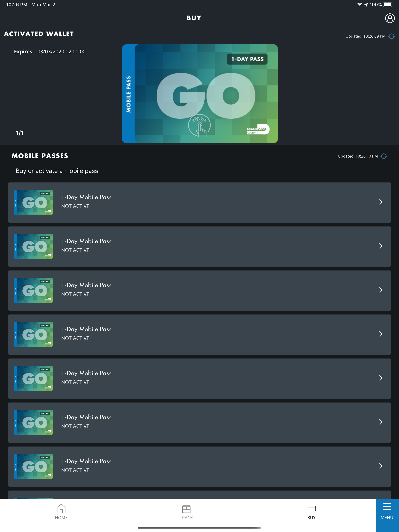The height and width of the screenshot is (532, 399).
Task: Open the fourth pass row chevron
Action: (380, 334)
